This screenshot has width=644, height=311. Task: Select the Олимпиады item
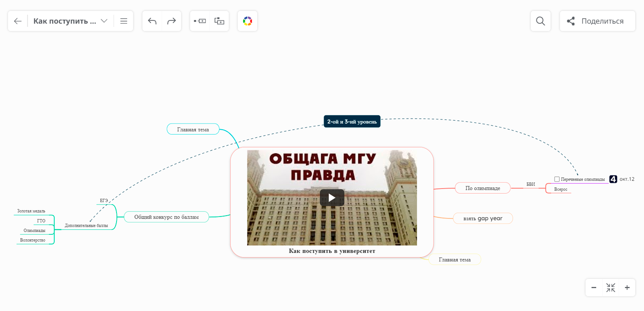pos(34,230)
